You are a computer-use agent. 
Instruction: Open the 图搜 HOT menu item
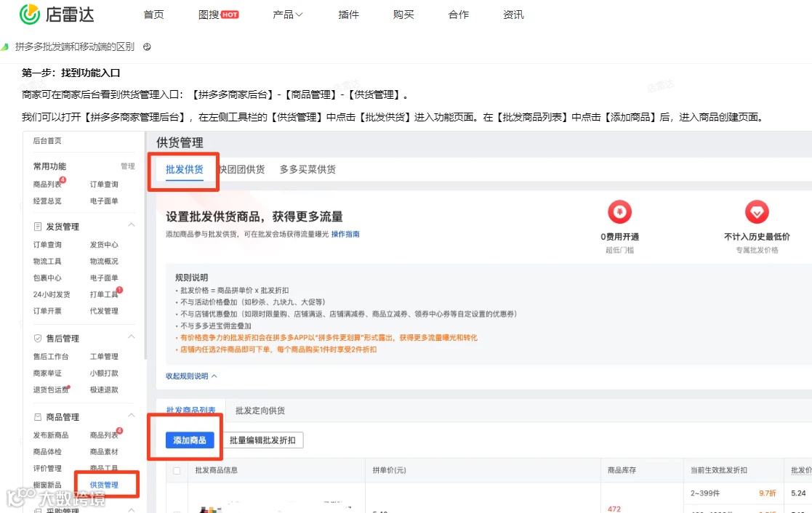[219, 15]
